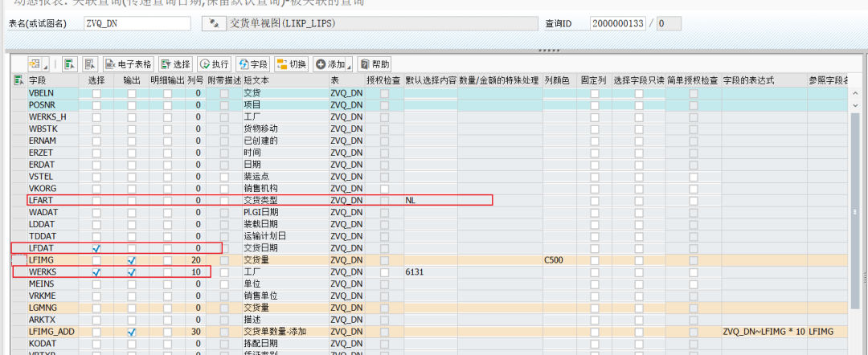Click the 交货单视图(LIKP_LIPS) description field

coord(383,24)
